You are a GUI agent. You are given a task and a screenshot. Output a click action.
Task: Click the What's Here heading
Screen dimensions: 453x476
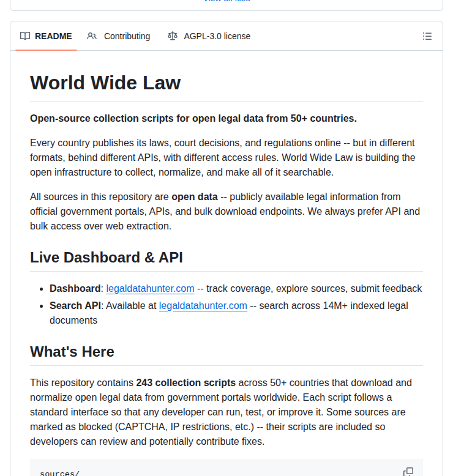[72, 352]
